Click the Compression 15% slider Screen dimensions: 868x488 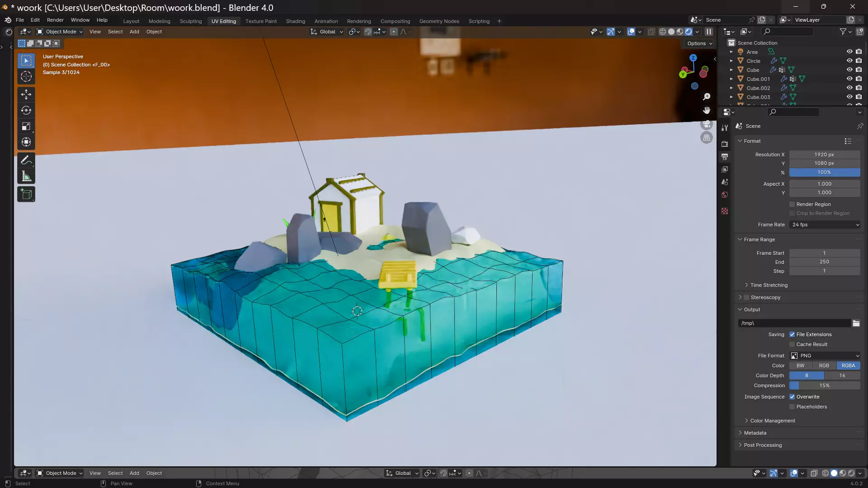pos(825,385)
